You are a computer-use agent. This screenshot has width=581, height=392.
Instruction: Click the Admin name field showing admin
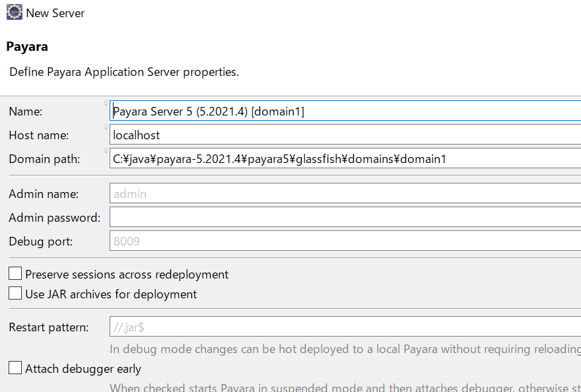pyautogui.click(x=345, y=193)
